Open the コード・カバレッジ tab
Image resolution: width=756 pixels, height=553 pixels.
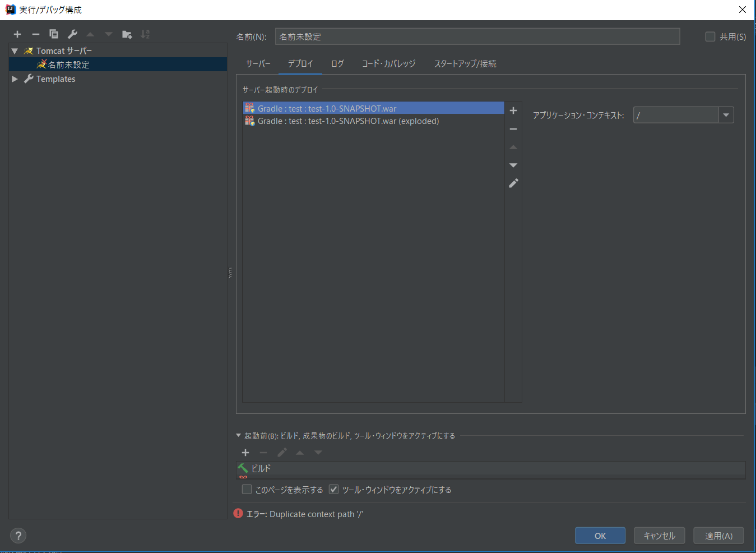coord(389,63)
